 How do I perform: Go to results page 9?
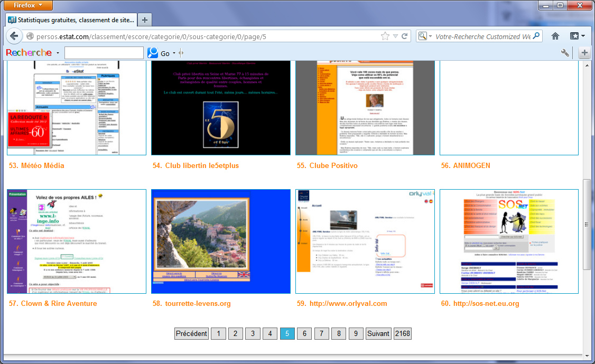(356, 334)
